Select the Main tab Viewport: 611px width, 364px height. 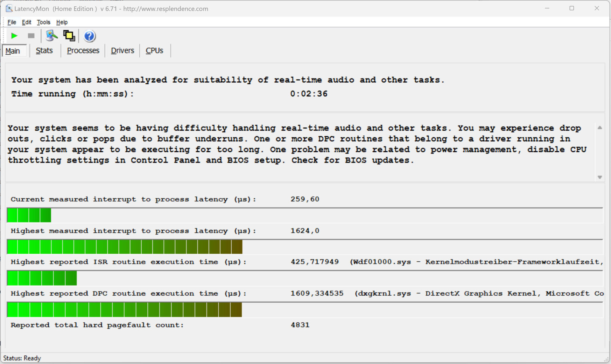click(x=13, y=51)
